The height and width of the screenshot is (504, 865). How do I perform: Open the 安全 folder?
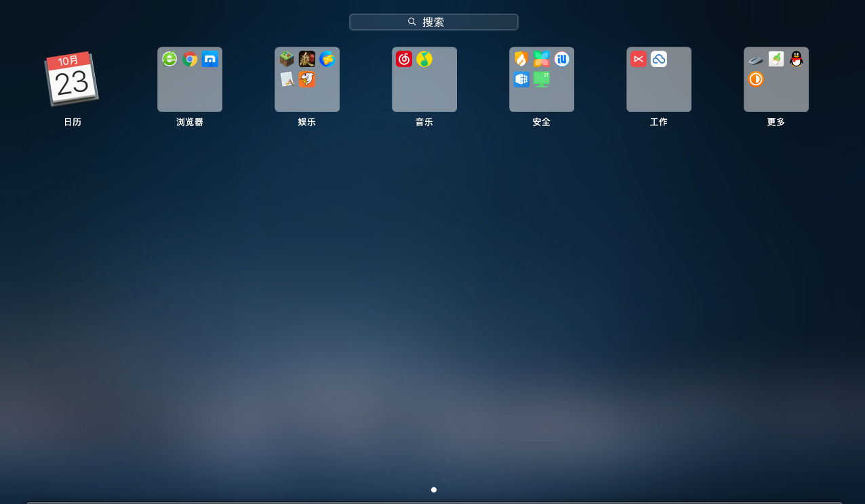tap(542, 79)
